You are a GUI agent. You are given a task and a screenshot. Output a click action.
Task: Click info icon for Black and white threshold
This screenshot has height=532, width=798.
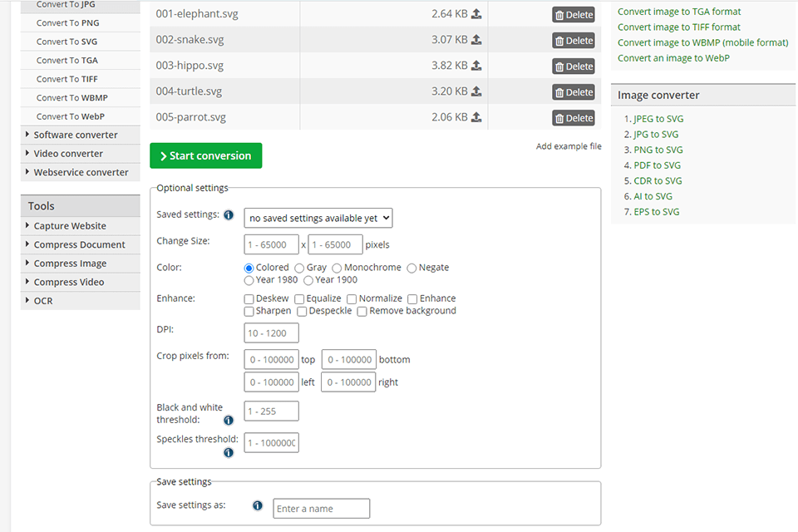point(229,420)
